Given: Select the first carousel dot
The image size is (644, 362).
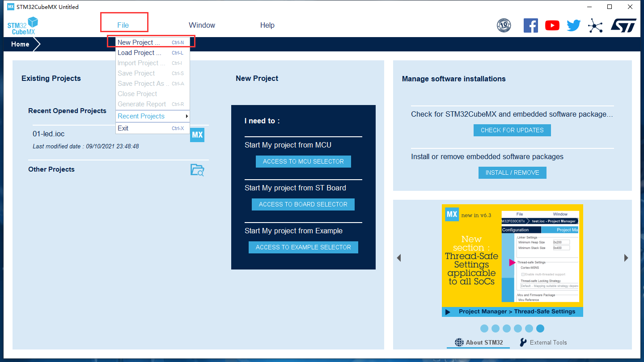Looking at the screenshot, I should pos(484,328).
